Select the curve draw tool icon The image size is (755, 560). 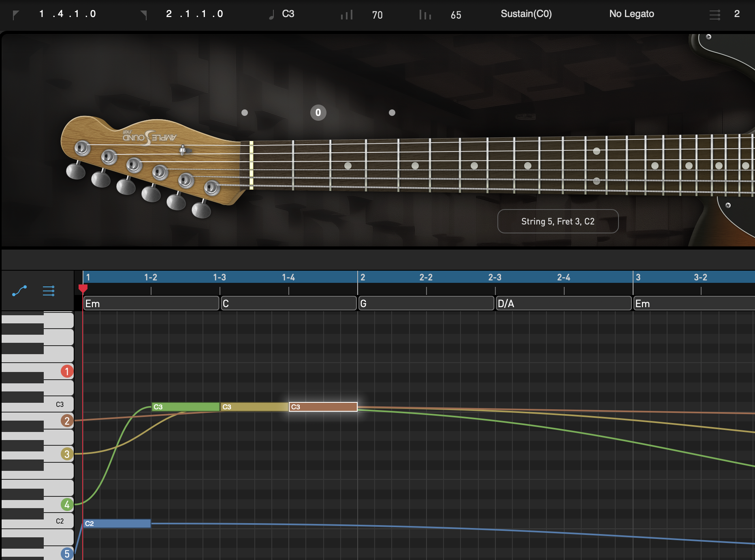tap(19, 291)
